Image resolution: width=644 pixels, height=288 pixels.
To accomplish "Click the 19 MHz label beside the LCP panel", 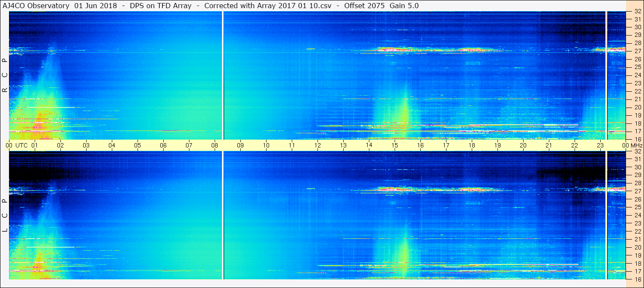I will coord(638,255).
